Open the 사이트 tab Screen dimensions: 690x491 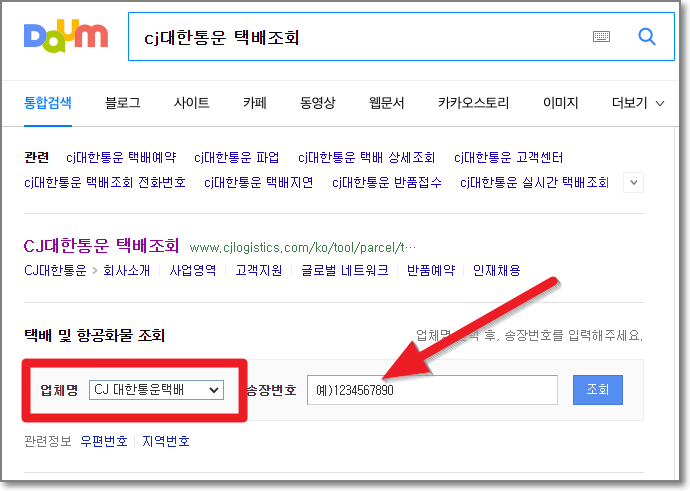[x=191, y=103]
